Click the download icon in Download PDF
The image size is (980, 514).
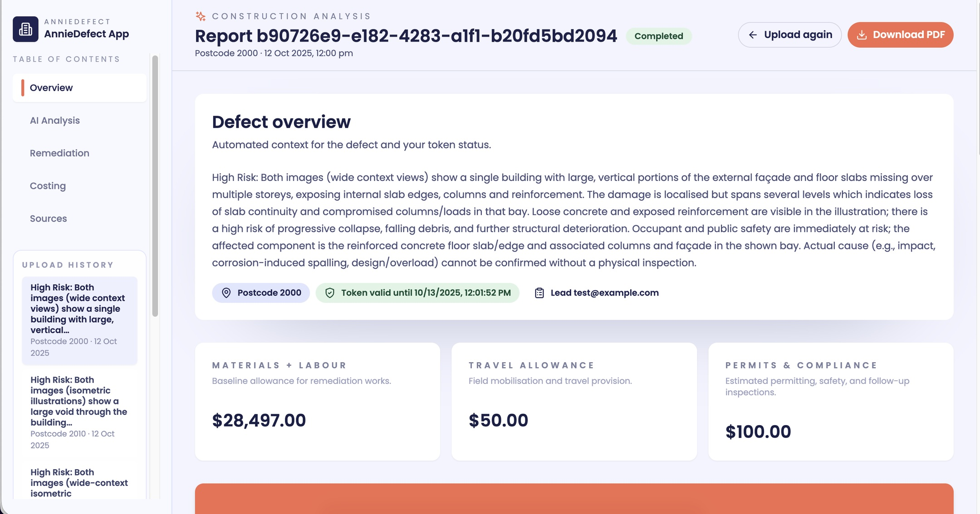[862, 35]
